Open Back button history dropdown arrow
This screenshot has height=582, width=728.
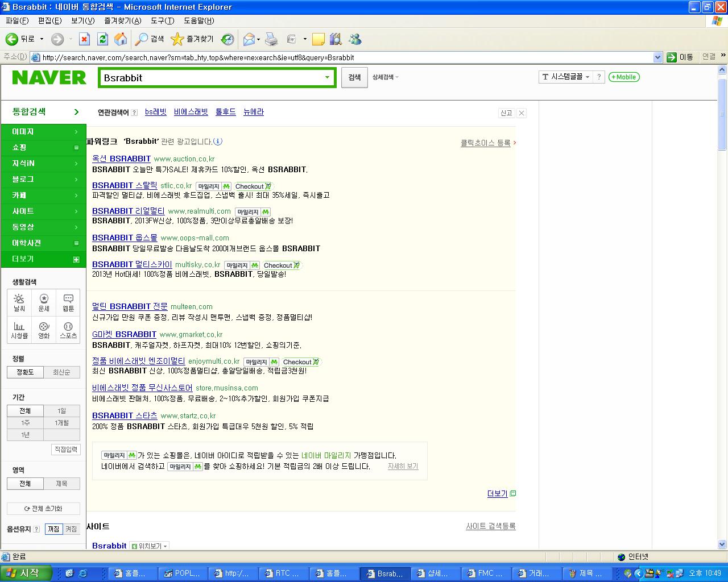pyautogui.click(x=42, y=39)
